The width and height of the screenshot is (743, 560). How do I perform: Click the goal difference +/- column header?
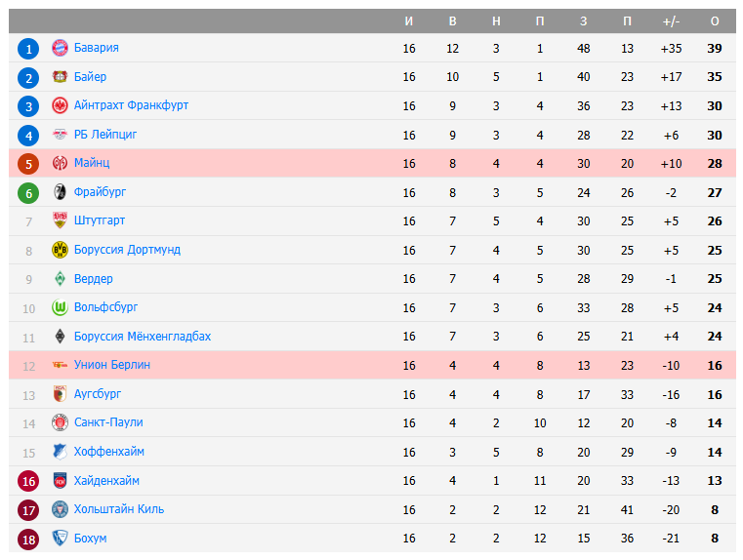click(671, 21)
